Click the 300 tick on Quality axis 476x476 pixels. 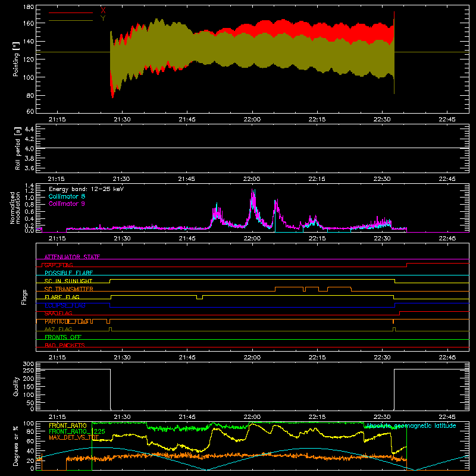[x=29, y=364]
